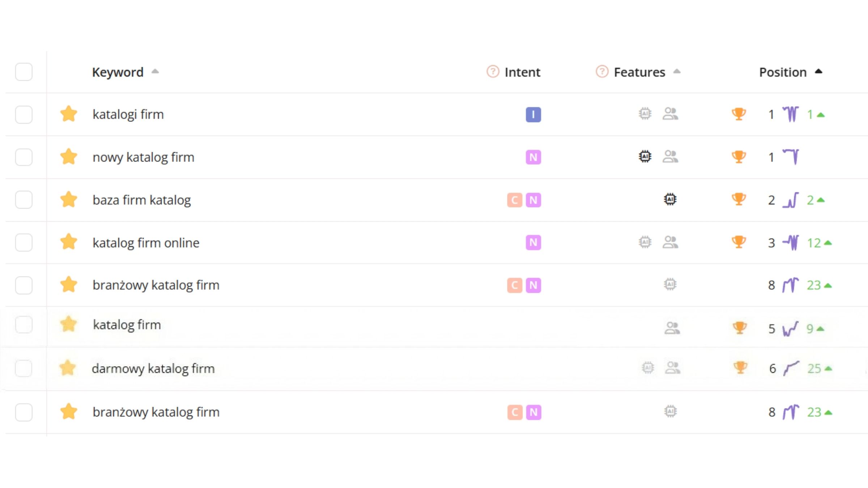Click the trophy icon on katalogi firm row
The height and width of the screenshot is (488, 868).
tap(739, 114)
